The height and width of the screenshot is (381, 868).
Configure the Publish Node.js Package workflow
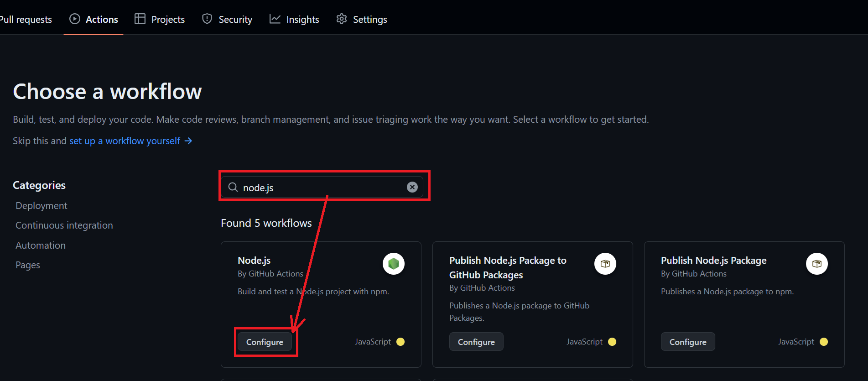tap(688, 342)
